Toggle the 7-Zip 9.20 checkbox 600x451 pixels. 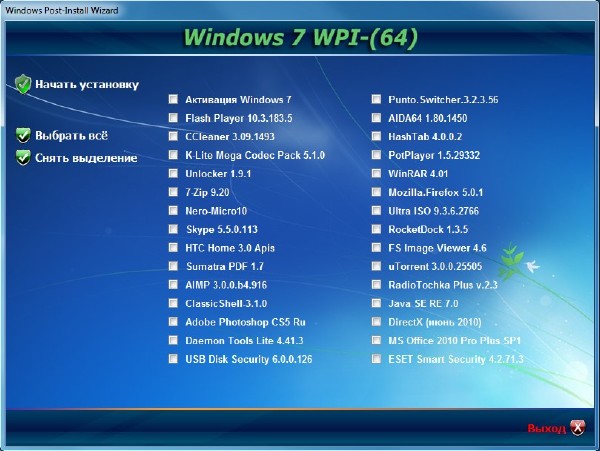coord(174,193)
